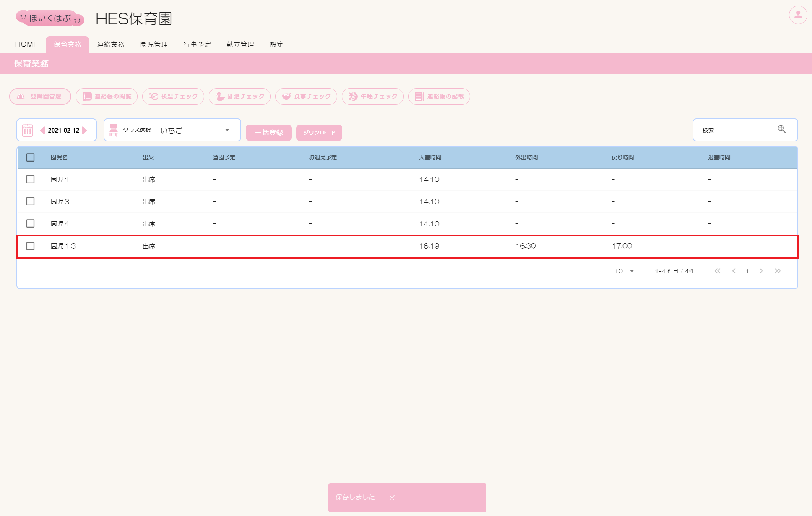Screen dimensions: 812x516
Task: Click 園児1 entry time 14:10
Action: point(429,180)
